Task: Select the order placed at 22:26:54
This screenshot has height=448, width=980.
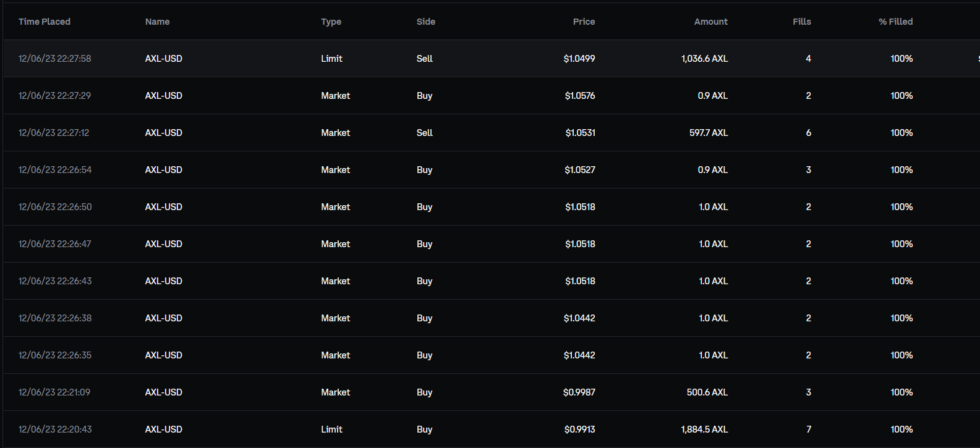Action: pyautogui.click(x=55, y=170)
